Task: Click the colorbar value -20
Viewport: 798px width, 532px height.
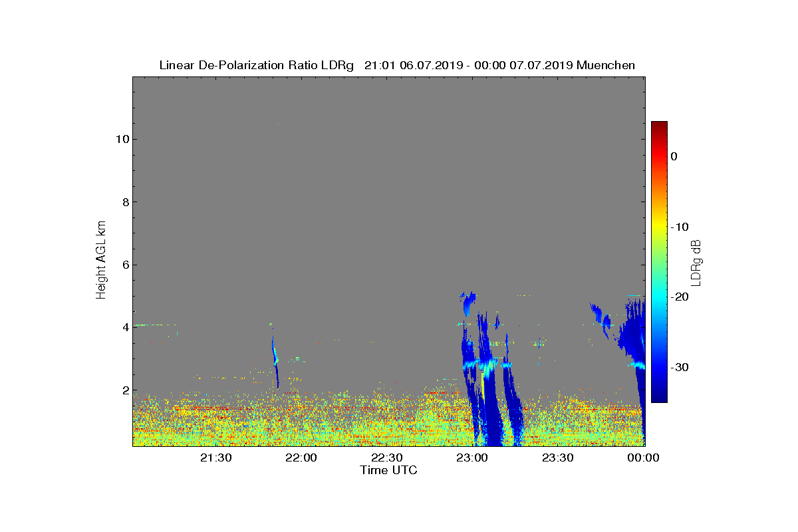Action: pos(680,297)
